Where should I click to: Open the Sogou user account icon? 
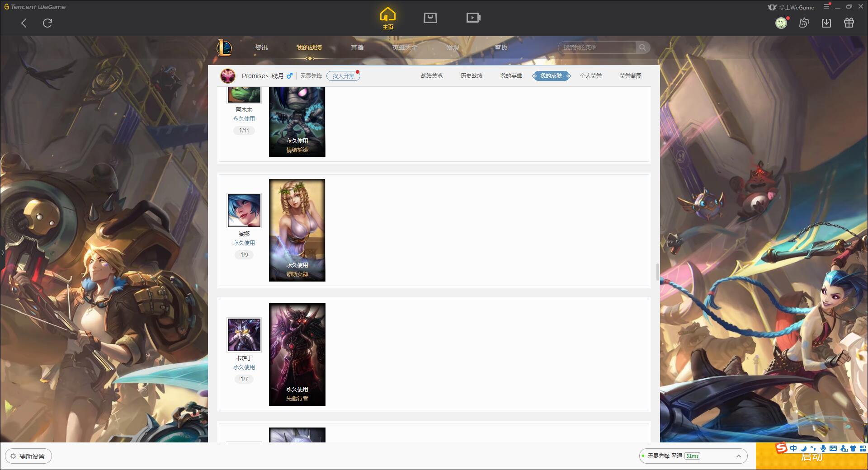843,448
